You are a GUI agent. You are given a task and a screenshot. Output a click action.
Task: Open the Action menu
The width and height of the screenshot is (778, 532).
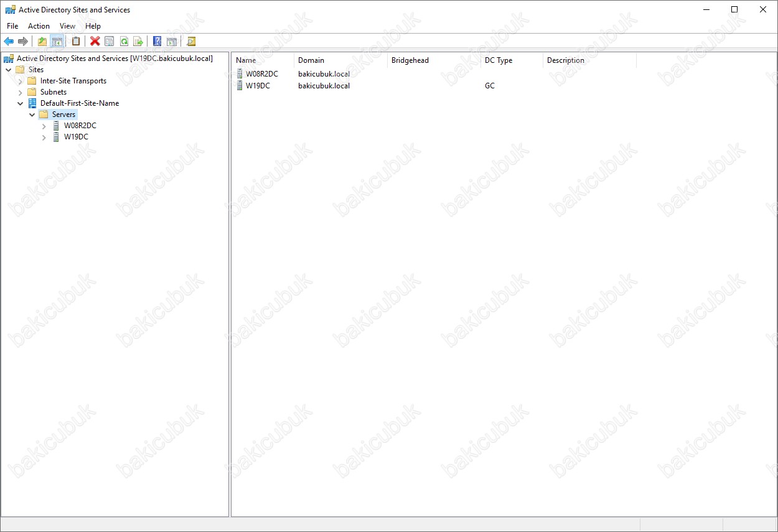(x=39, y=26)
